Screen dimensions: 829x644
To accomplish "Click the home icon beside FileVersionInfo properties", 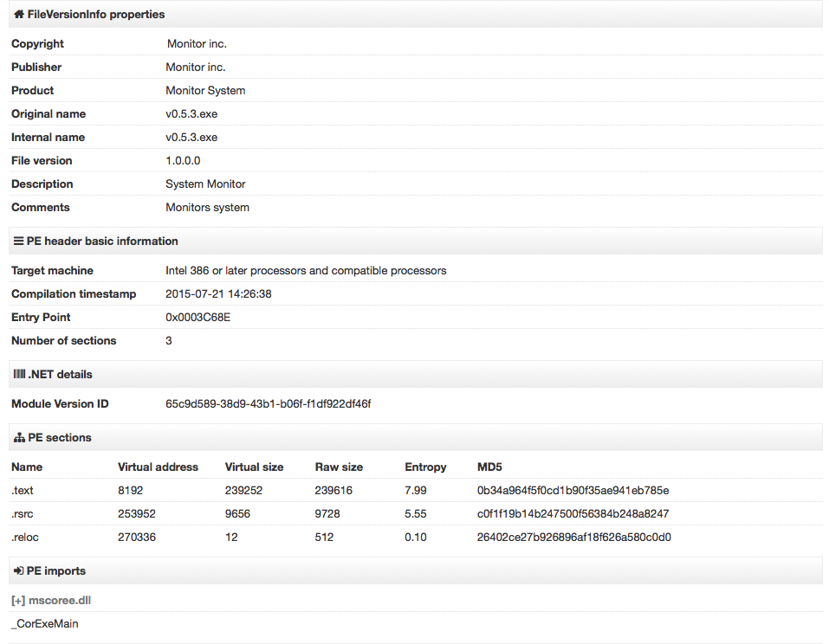I will tap(18, 14).
